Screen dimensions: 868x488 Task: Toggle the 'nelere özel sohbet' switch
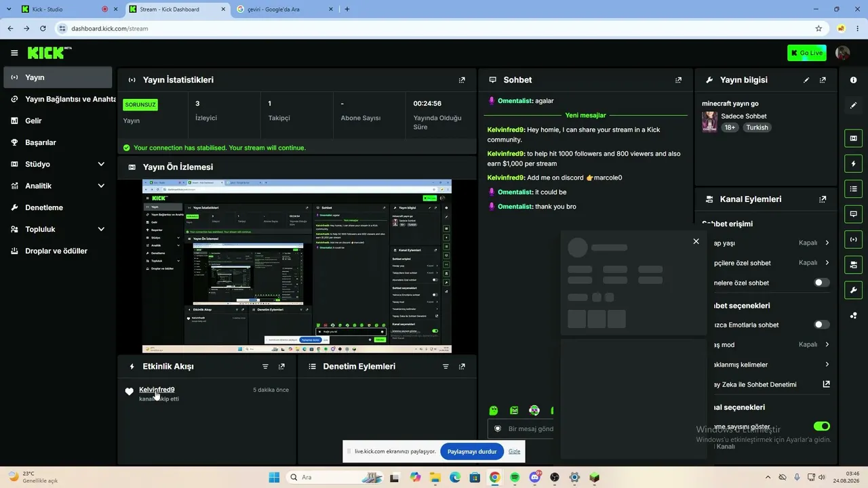(821, 283)
